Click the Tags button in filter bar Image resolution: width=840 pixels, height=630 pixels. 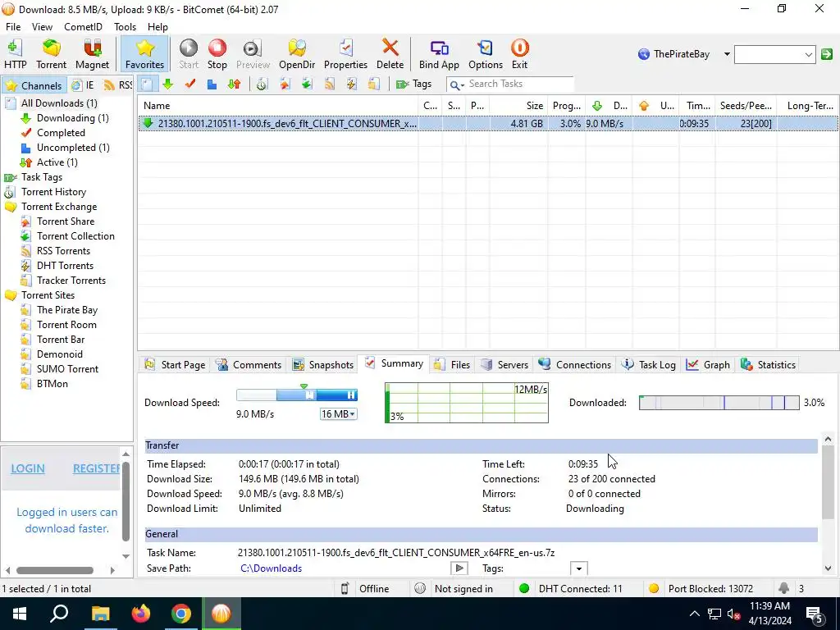pyautogui.click(x=413, y=84)
